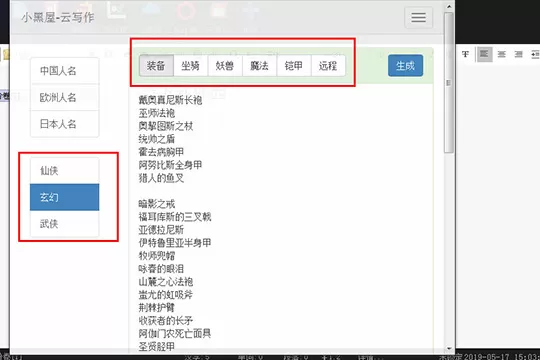Click the generated name 奥黎图斯之杖
The width and height of the screenshot is (540, 360).
tap(166, 126)
